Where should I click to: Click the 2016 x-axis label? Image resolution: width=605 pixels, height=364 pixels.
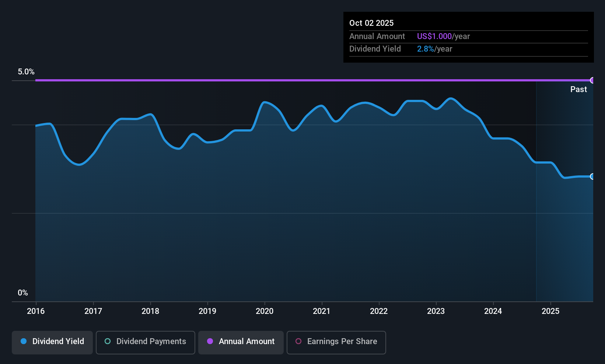coord(36,311)
